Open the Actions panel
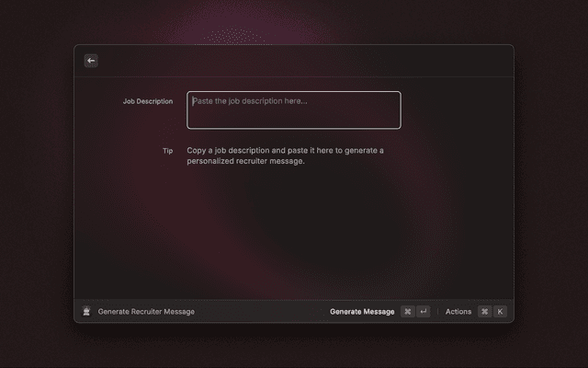Image resolution: width=588 pixels, height=368 pixels. 458,312
